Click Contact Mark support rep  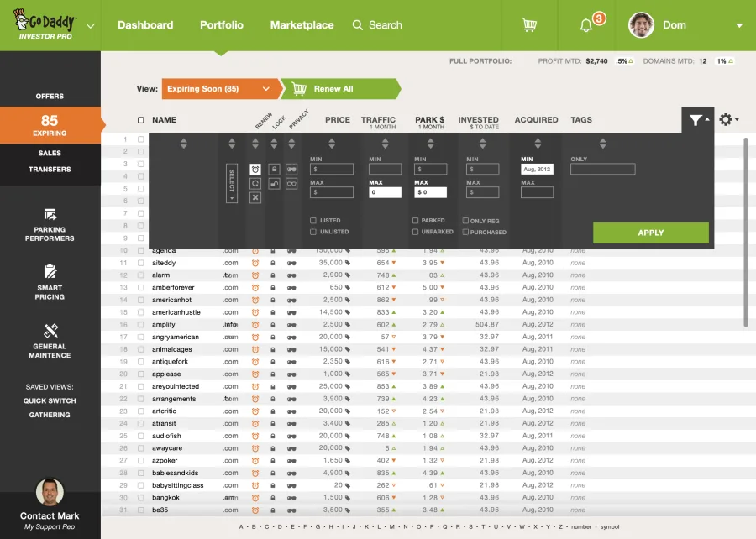coord(50,515)
